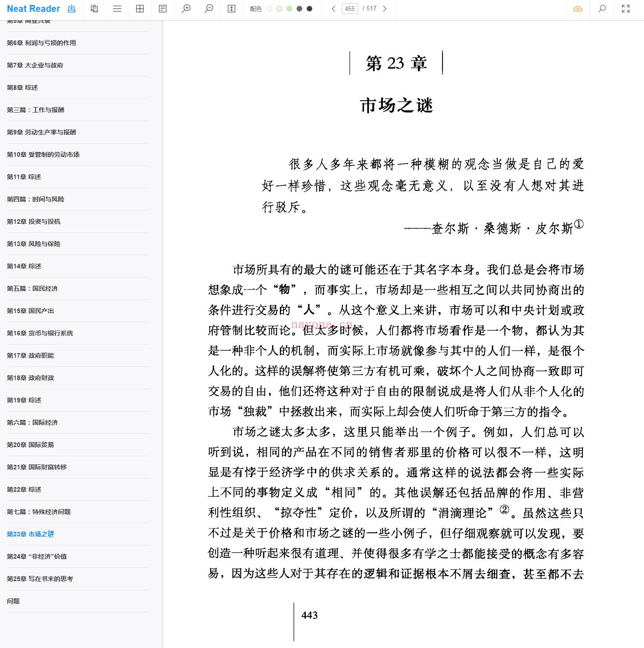The width and height of the screenshot is (644, 648).
Task: Open chapter 第16章 货币与银行系统
Action: click(40, 333)
